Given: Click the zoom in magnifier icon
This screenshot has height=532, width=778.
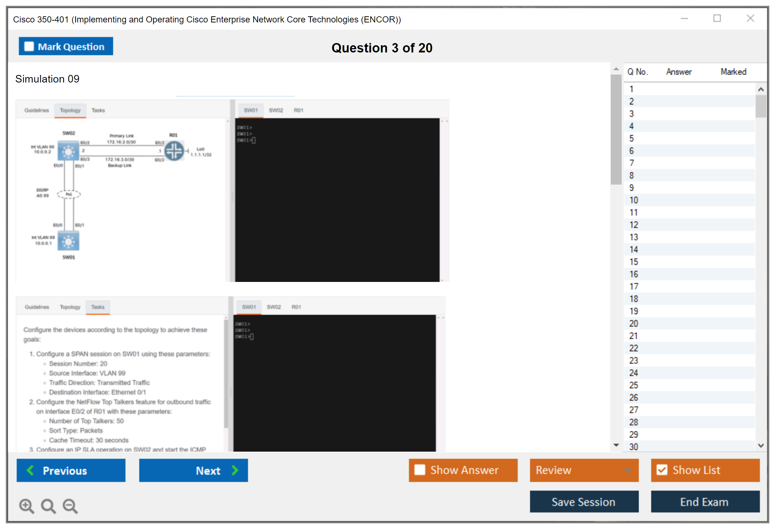Looking at the screenshot, I should 26,506.
